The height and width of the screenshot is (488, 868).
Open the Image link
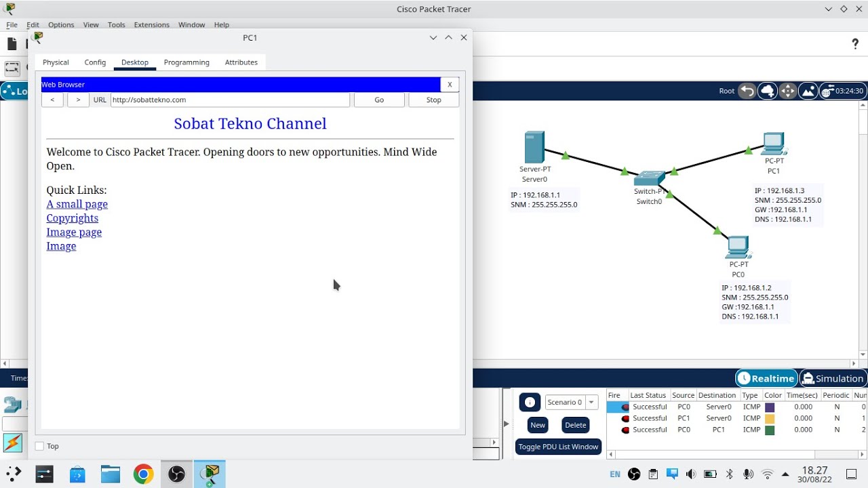click(61, 246)
